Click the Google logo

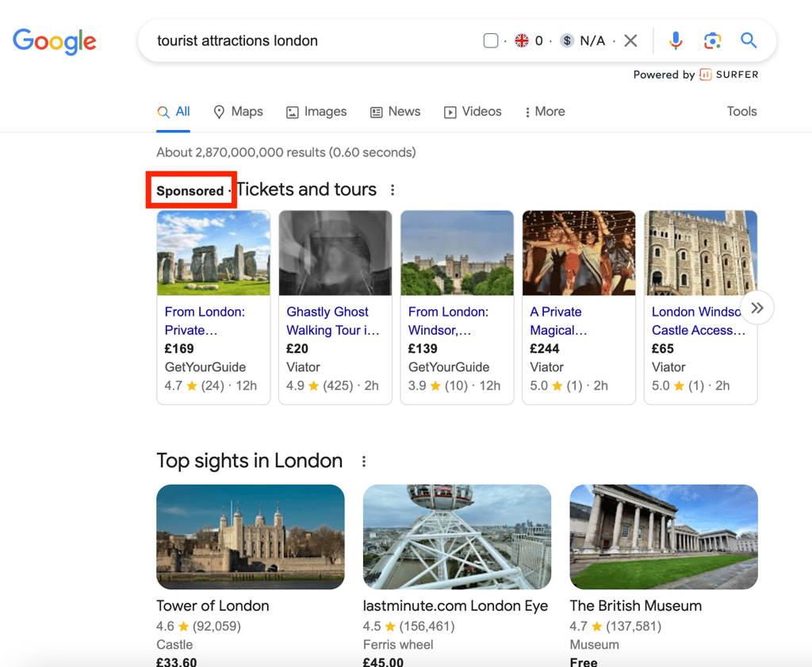click(55, 41)
